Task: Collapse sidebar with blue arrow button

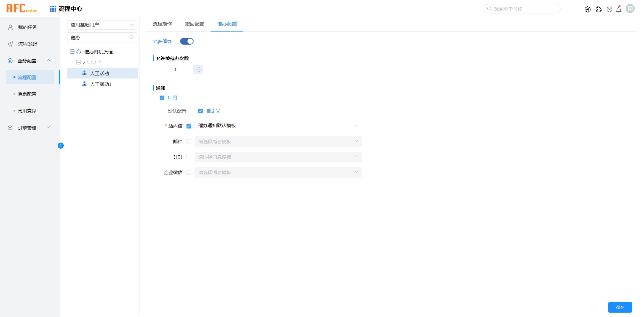Action: [61, 146]
